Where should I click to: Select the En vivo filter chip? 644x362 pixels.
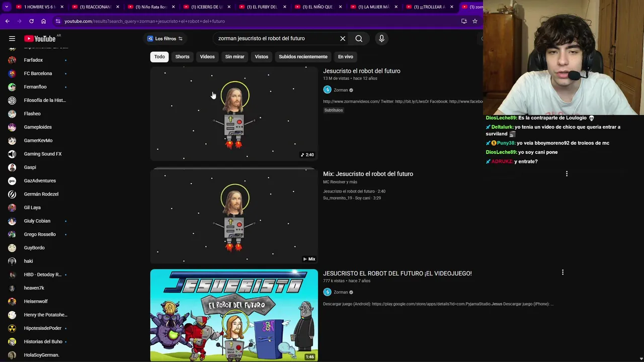(x=346, y=57)
